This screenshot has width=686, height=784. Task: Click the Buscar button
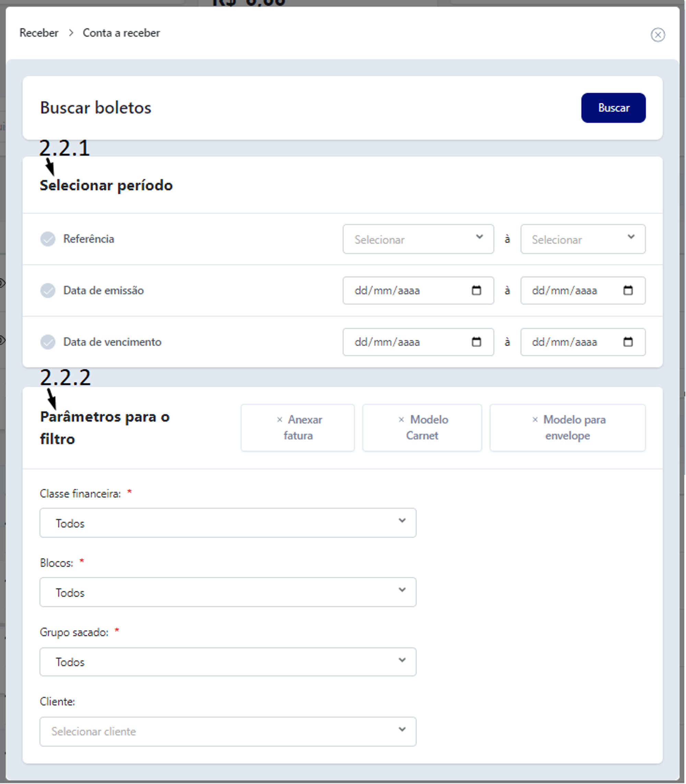(x=613, y=108)
